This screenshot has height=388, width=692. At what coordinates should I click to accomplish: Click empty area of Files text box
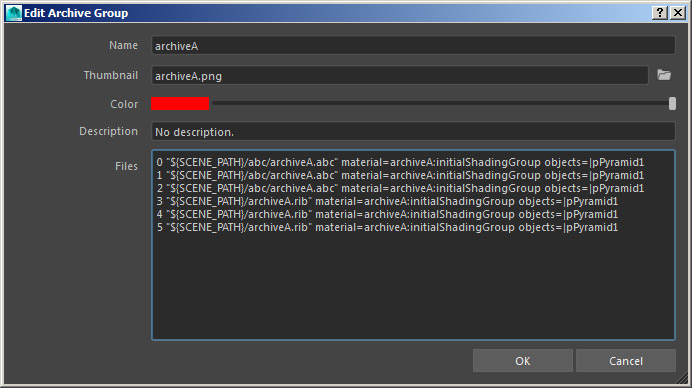[413, 287]
